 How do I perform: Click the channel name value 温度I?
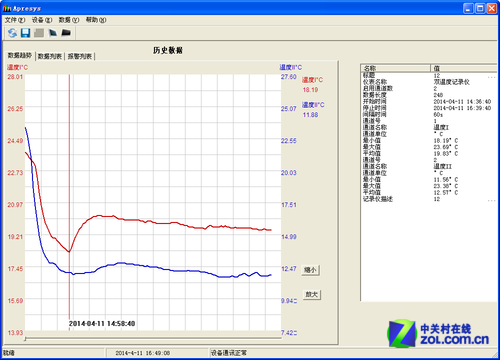[x=441, y=127]
